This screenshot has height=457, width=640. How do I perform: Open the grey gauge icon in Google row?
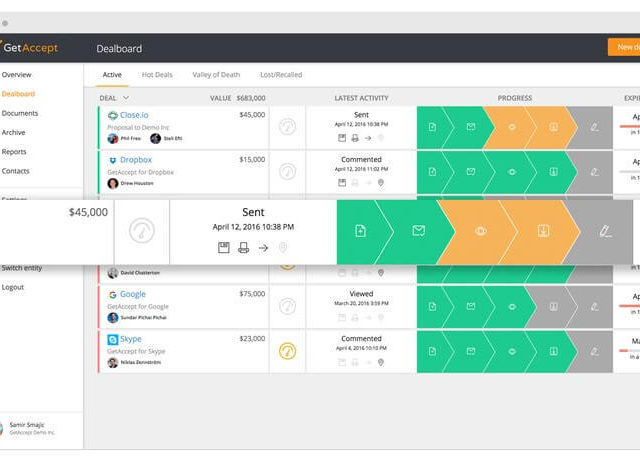point(287,306)
